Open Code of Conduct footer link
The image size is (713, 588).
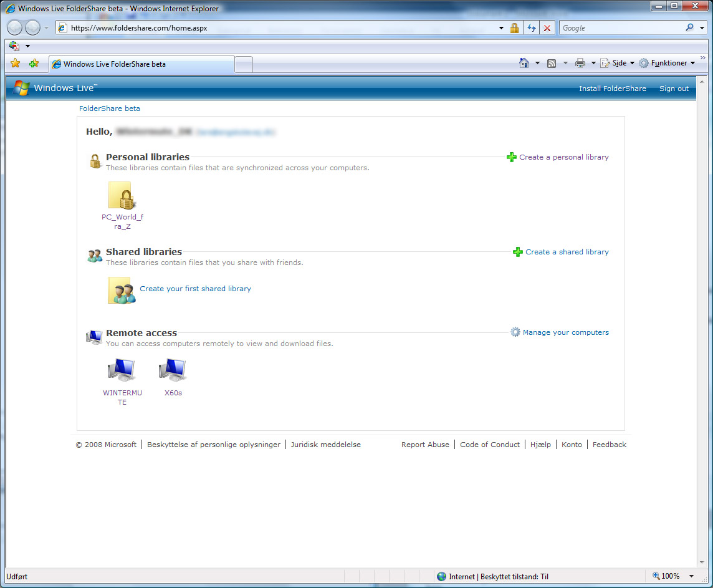[x=490, y=445]
